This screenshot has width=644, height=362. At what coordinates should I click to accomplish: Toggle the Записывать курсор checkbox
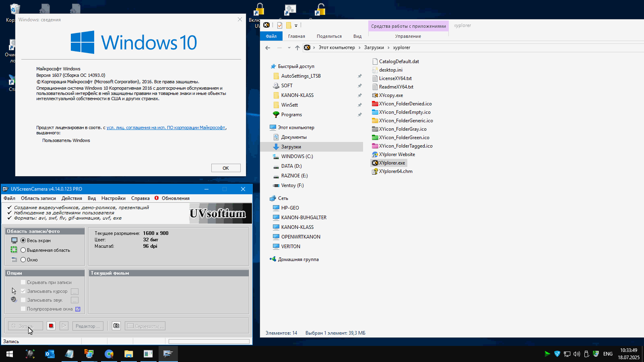tap(23, 291)
